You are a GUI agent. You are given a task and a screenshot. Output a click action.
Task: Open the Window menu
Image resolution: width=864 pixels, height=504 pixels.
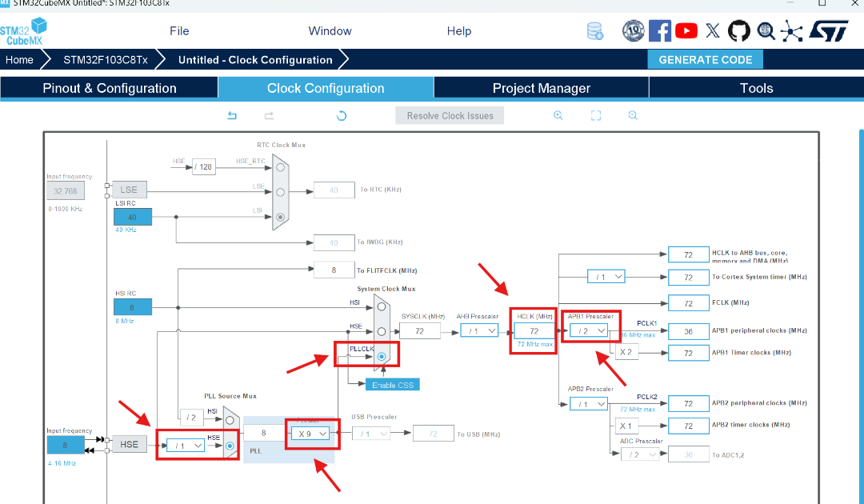330,31
